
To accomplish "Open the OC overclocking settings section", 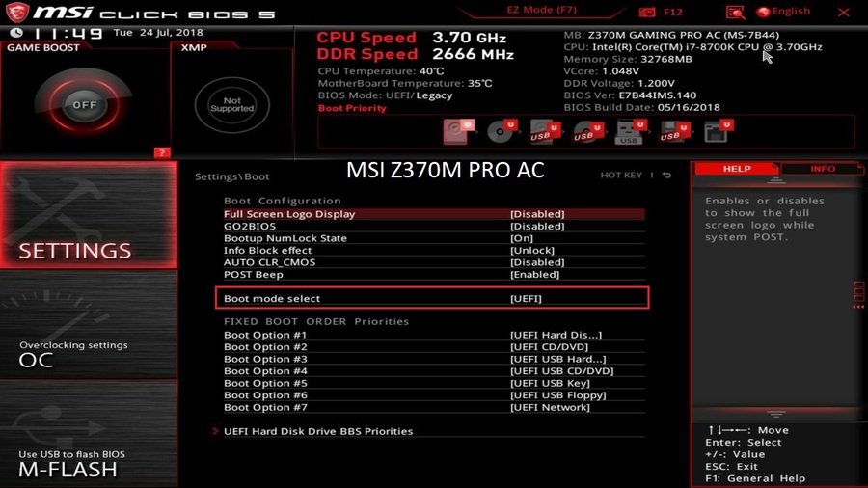I will 89,325.
